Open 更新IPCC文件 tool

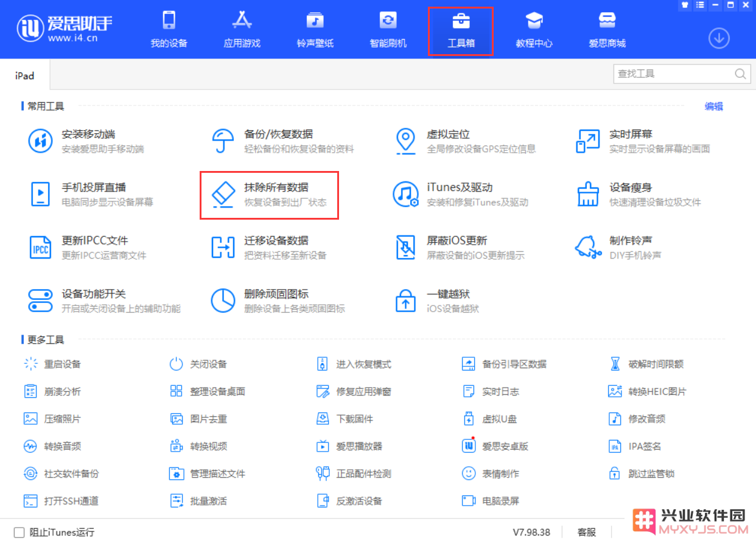88,247
